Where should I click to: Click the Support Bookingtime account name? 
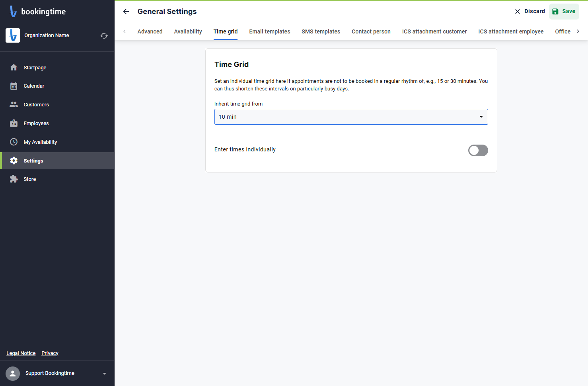click(x=50, y=373)
